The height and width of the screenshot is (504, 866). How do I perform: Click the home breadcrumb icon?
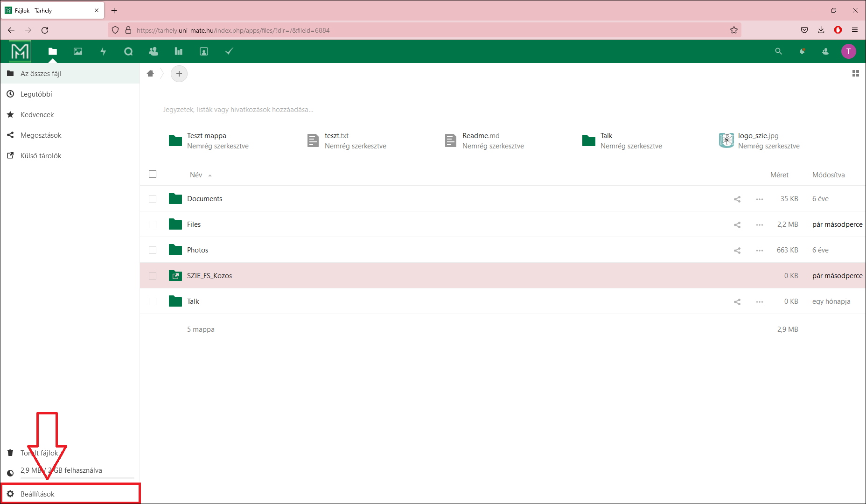pyautogui.click(x=150, y=74)
